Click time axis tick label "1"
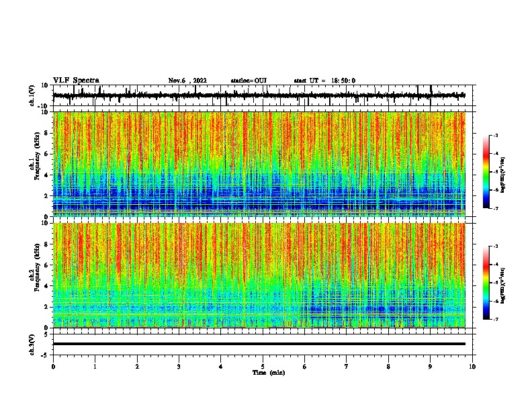The width and height of the screenshot is (532, 411). [x=95, y=367]
